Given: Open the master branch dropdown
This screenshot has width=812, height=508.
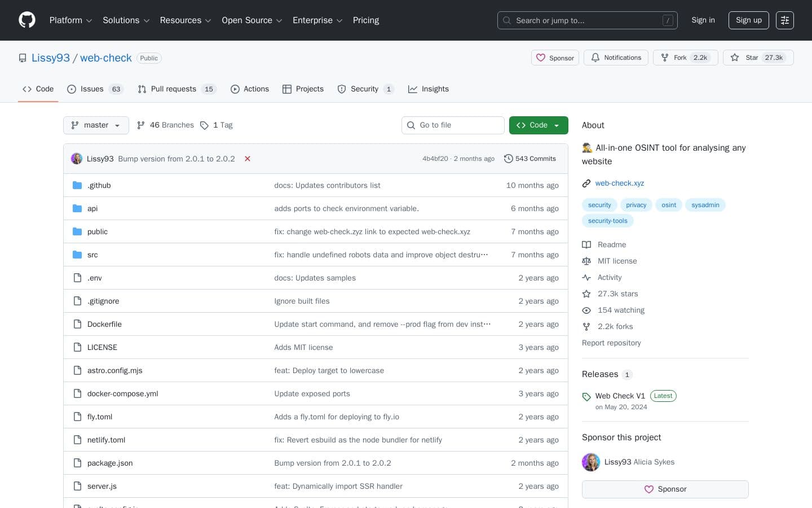Looking at the screenshot, I should coord(96,125).
